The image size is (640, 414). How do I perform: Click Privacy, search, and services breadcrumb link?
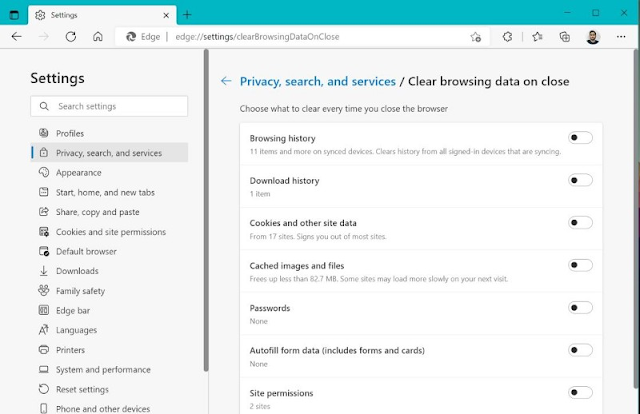point(315,81)
